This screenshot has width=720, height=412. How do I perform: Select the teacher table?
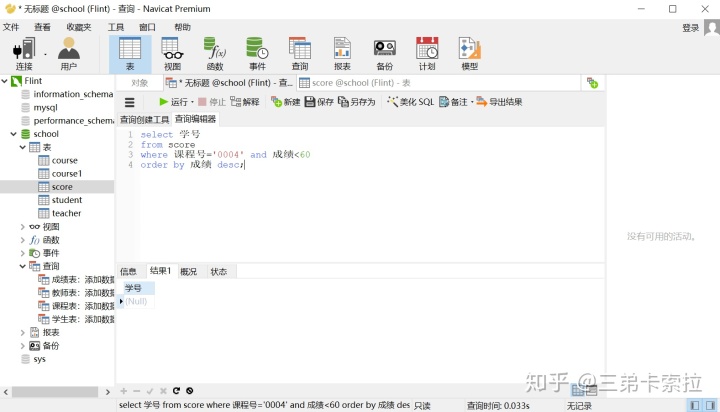click(x=66, y=214)
